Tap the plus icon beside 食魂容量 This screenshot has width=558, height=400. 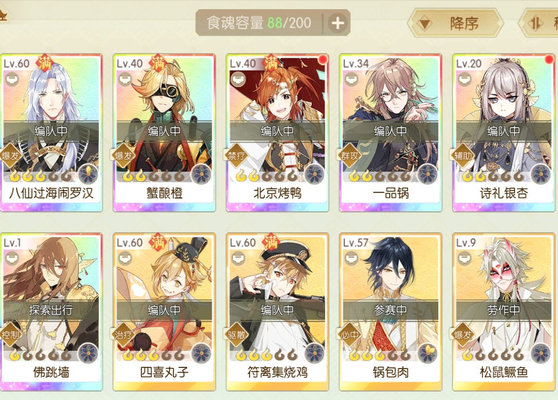(337, 23)
